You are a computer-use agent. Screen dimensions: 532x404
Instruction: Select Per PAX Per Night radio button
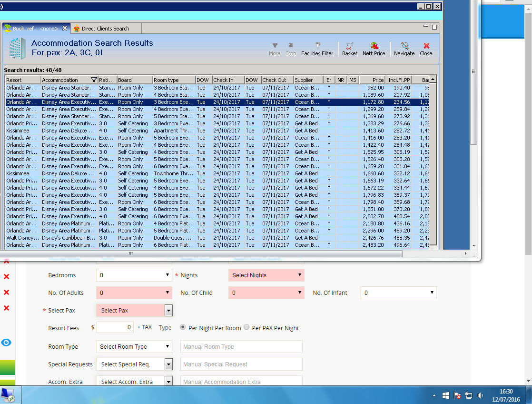coord(246,327)
